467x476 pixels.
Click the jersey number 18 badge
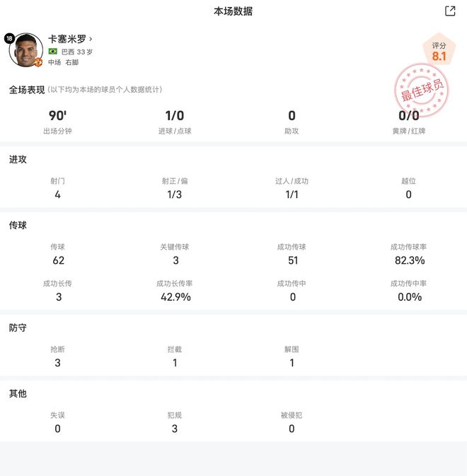[x=9, y=38]
